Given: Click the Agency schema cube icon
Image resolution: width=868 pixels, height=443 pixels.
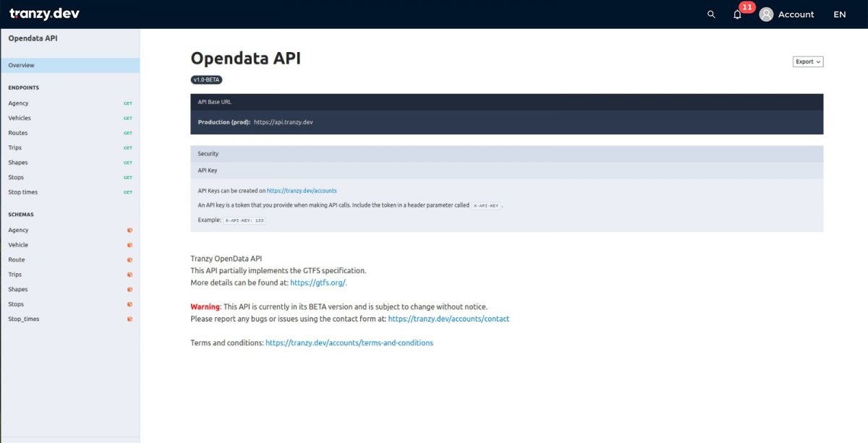Looking at the screenshot, I should [x=129, y=231].
